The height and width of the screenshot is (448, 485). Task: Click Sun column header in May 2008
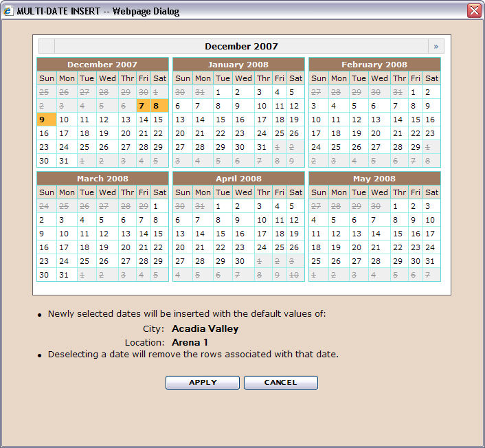[x=319, y=192]
